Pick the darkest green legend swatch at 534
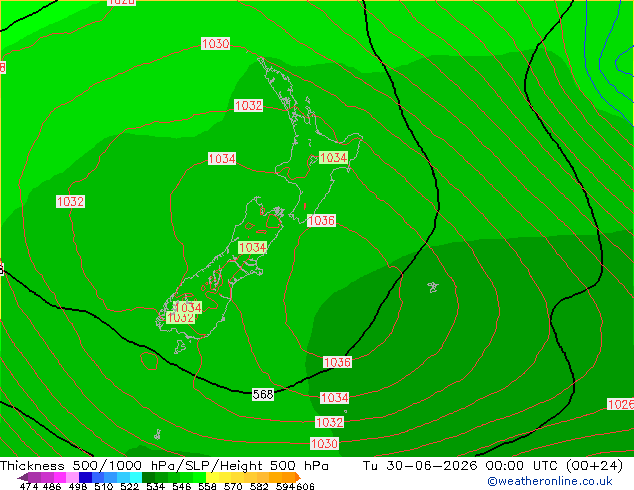This screenshot has height=490, width=634. (x=148, y=477)
